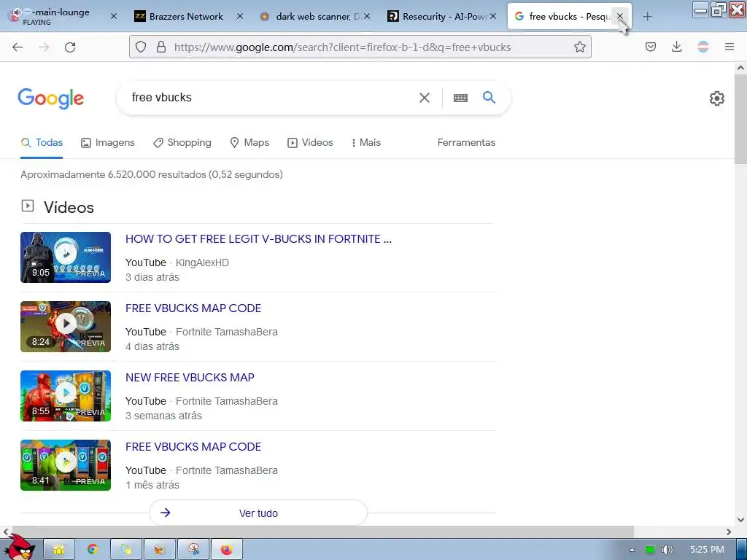Open the first FREE VBUCKS MAP CODE link
The image size is (747, 560).
pos(193,308)
